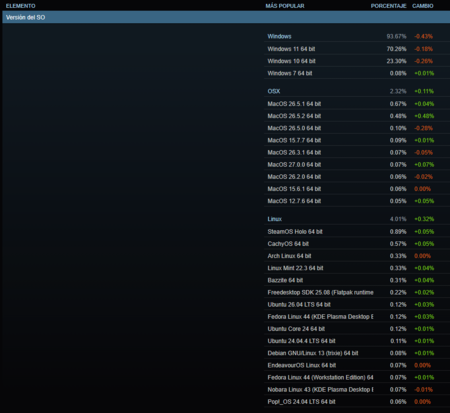This screenshot has height=413, width=450.
Task: Click the Windows 7 64 bit row
Action: coord(357,73)
